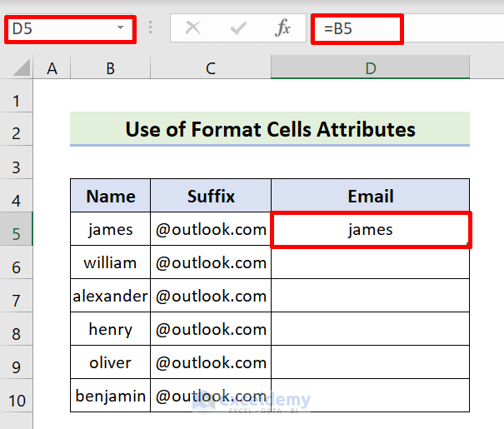
Task: Click the Enter checkmark formula bar icon
Action: click(x=239, y=28)
